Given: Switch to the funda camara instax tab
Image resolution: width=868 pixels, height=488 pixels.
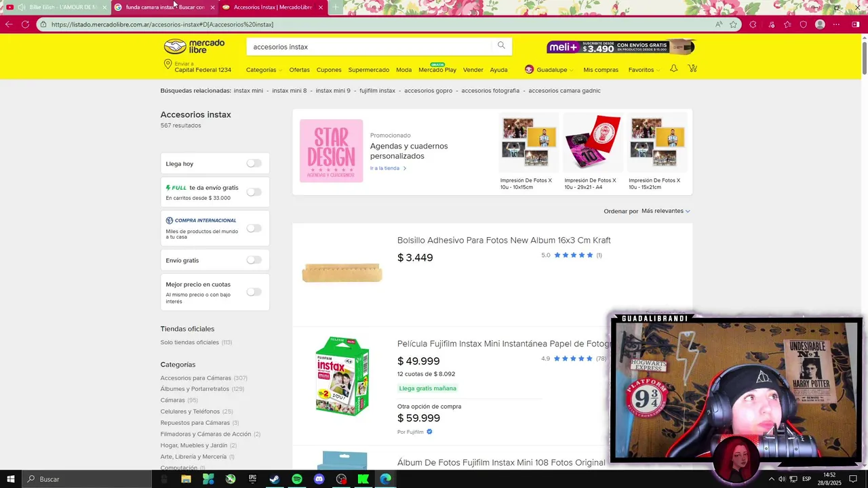Looking at the screenshot, I should 165,7.
